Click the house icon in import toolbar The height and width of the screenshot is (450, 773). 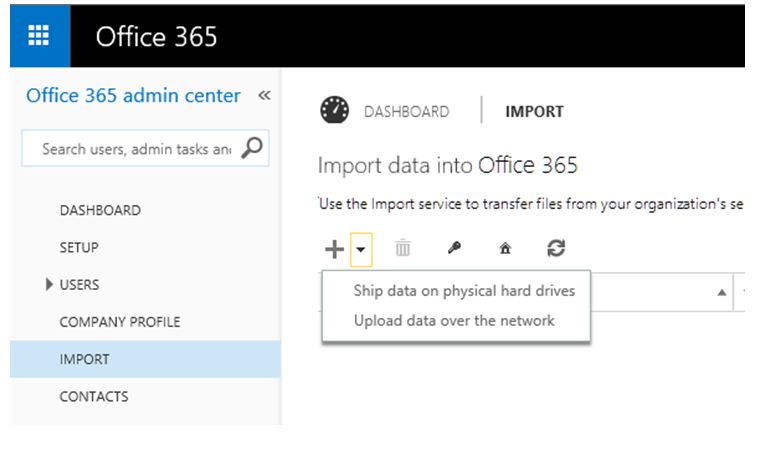tap(505, 250)
